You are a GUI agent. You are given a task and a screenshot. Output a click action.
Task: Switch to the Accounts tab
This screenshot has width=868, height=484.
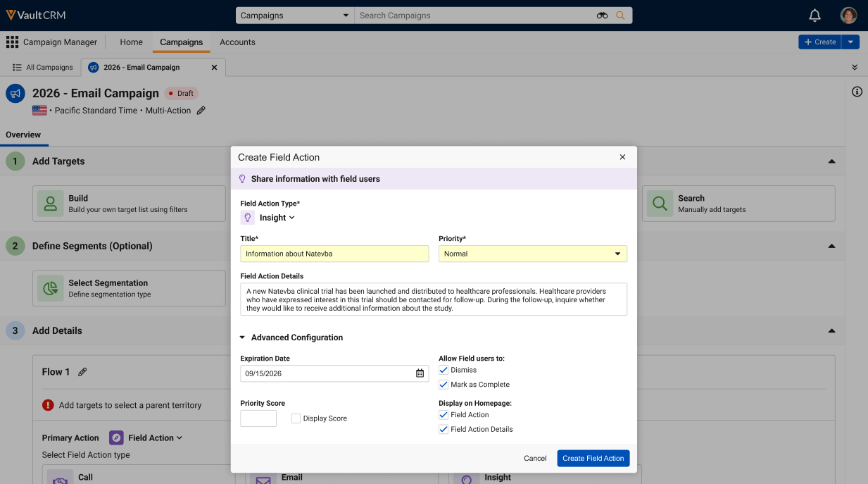coord(237,42)
